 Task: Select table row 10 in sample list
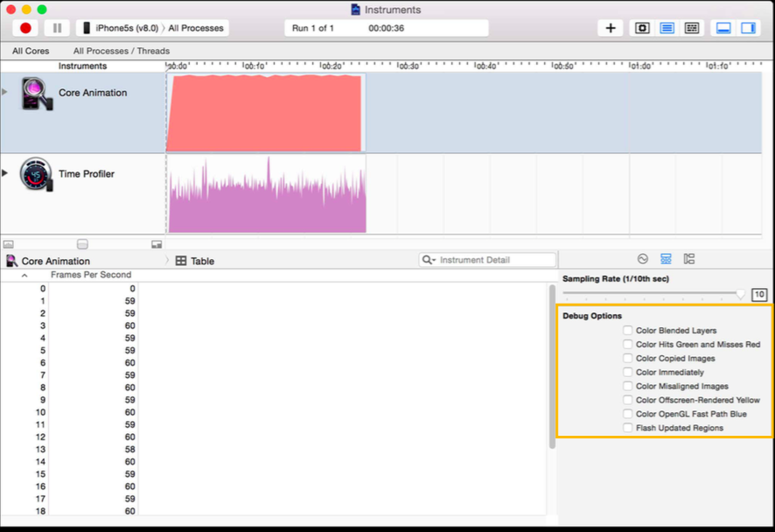click(x=273, y=412)
